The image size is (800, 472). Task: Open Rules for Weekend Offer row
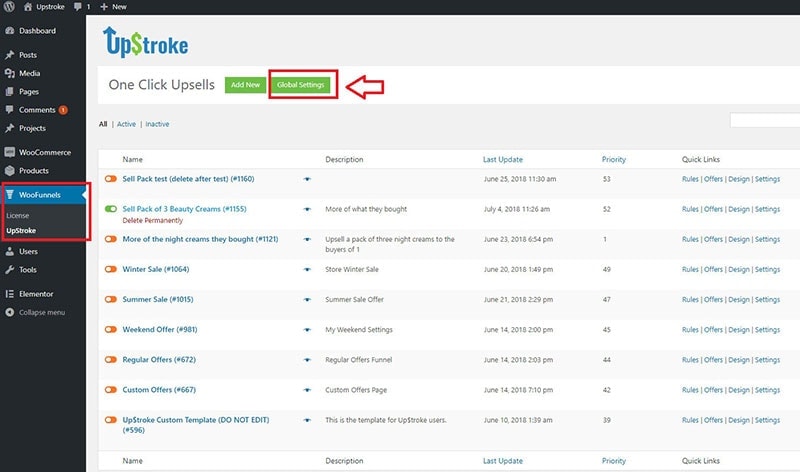coord(690,329)
